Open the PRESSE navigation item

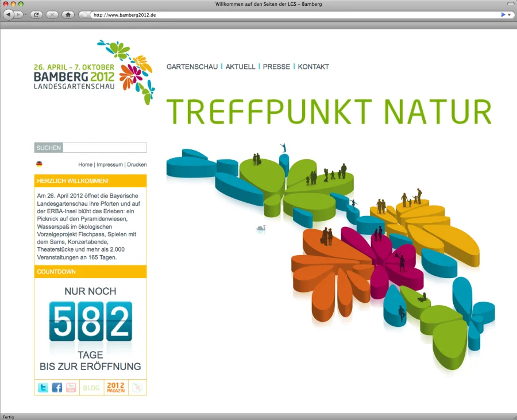pos(276,67)
